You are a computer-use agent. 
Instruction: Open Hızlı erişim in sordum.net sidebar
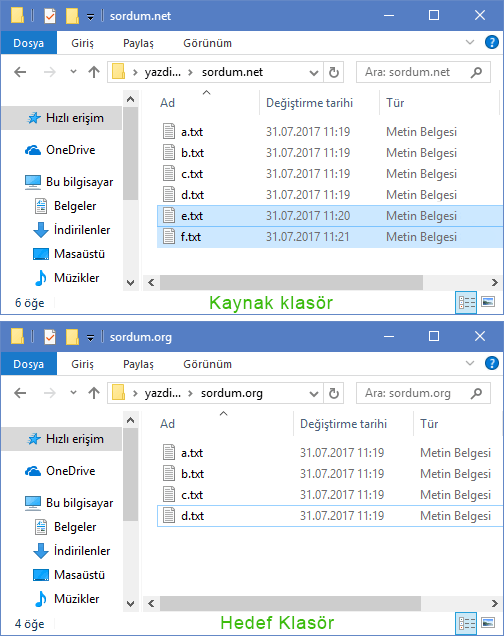[x=62, y=118]
